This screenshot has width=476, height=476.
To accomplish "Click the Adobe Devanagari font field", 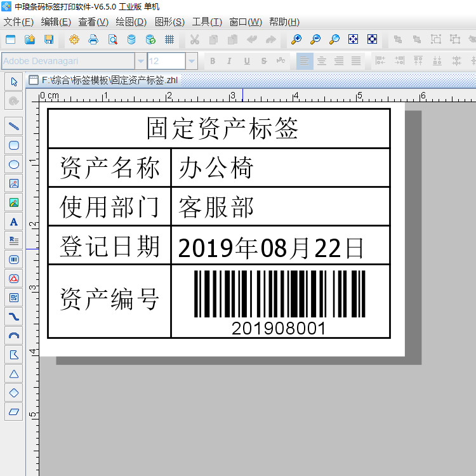I will [x=69, y=61].
